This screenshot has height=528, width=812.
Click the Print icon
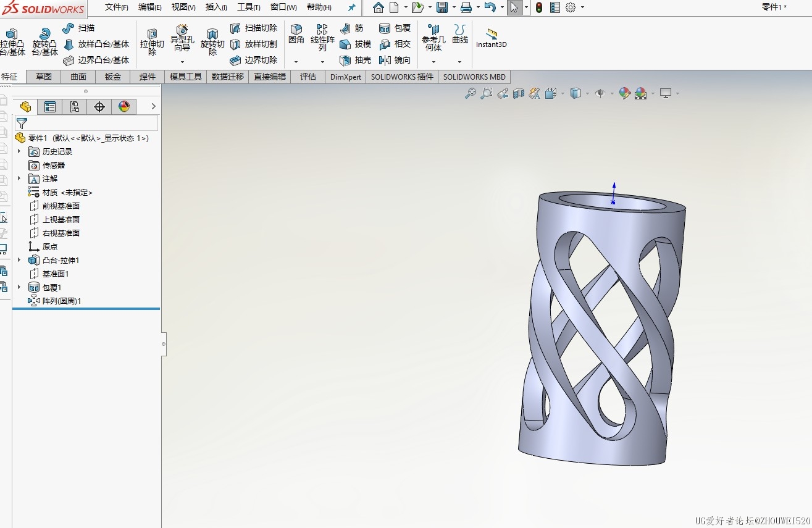466,7
